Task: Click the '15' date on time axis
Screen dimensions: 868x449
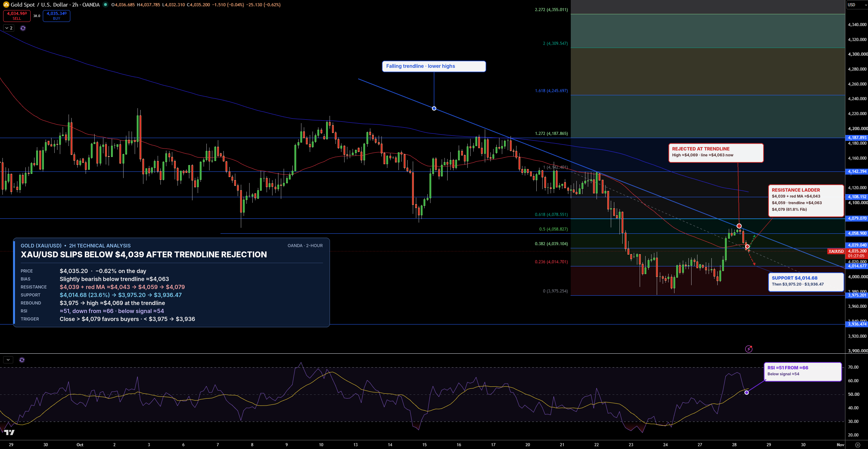Action: [x=425, y=445]
